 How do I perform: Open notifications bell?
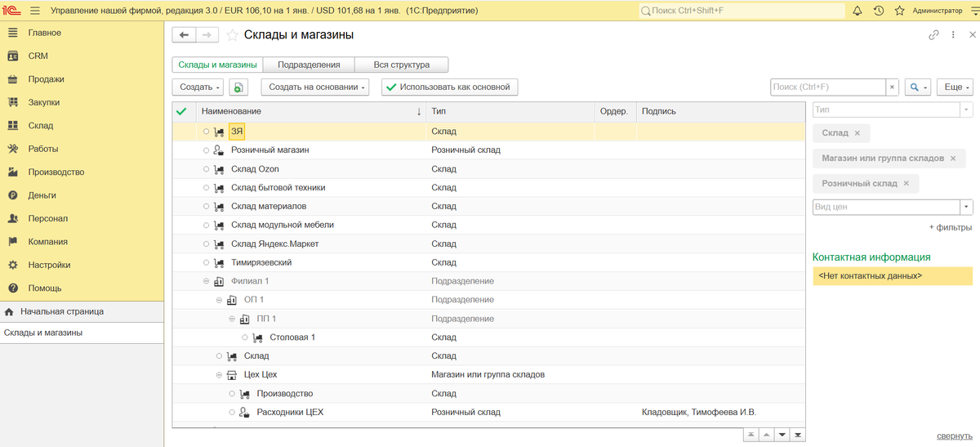tap(857, 11)
